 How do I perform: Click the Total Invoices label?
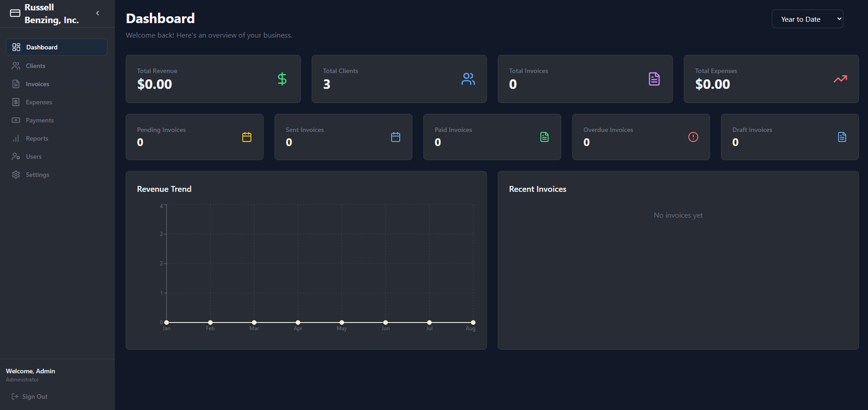(528, 71)
